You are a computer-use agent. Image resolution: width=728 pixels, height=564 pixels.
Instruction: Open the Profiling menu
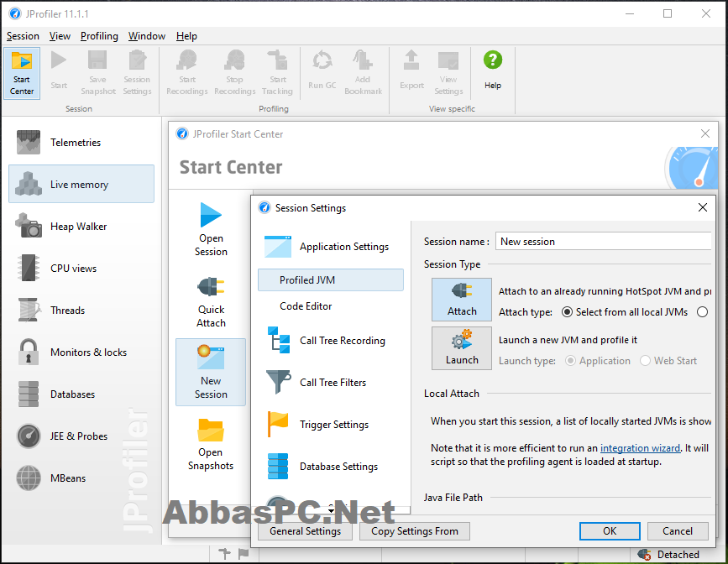[x=99, y=36]
